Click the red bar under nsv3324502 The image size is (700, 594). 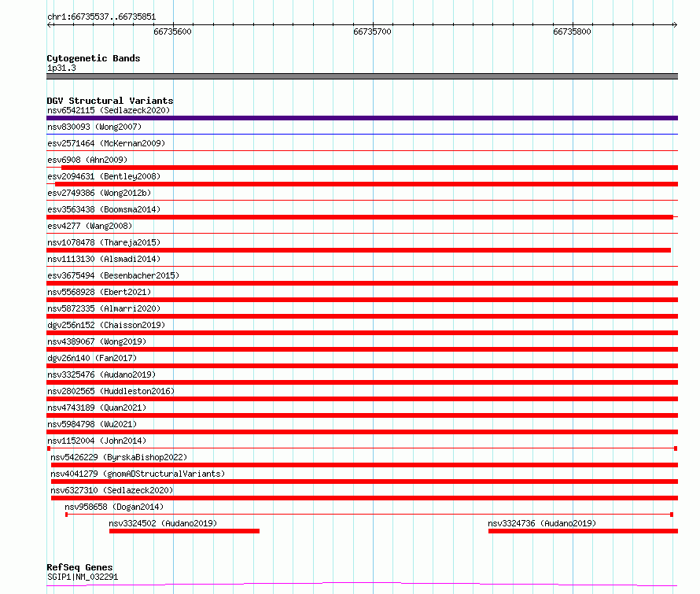click(184, 531)
